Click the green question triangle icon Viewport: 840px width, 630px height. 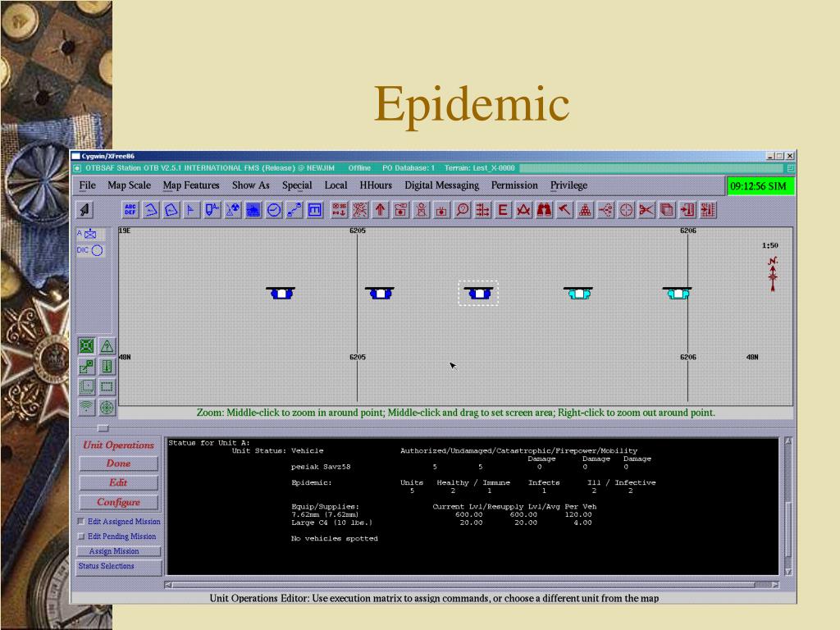point(107,346)
